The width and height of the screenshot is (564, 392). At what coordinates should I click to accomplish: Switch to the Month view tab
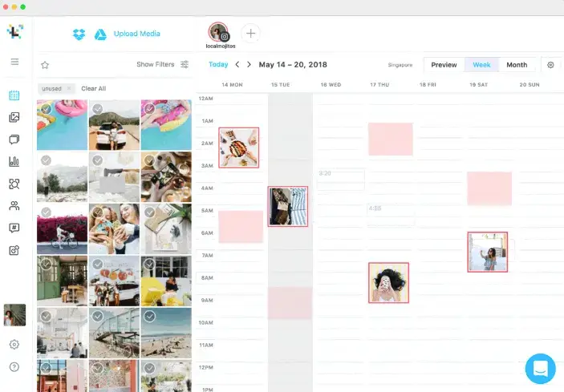tap(517, 65)
